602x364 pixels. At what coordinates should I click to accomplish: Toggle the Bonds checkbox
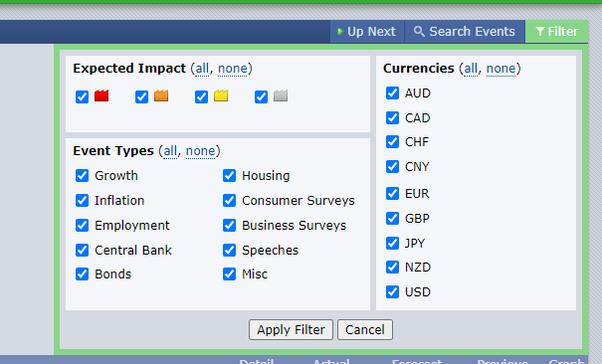point(82,273)
